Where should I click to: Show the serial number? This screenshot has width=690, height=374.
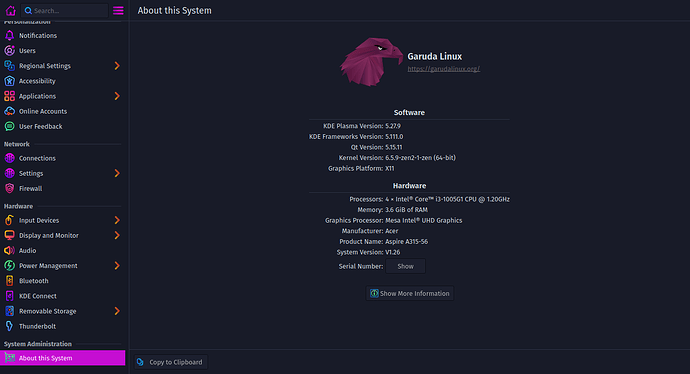click(x=405, y=266)
